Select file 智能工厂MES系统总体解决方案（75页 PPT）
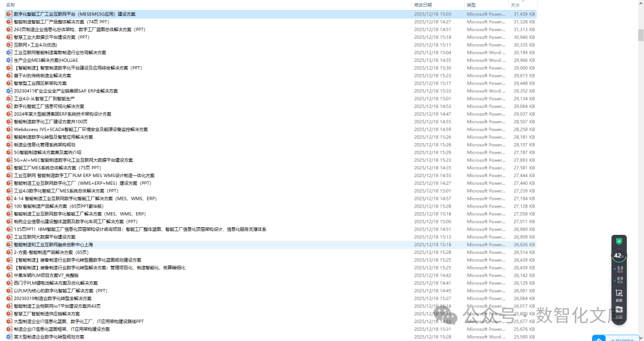Image resolution: width=644 pixels, height=341 pixels. tap(57, 168)
